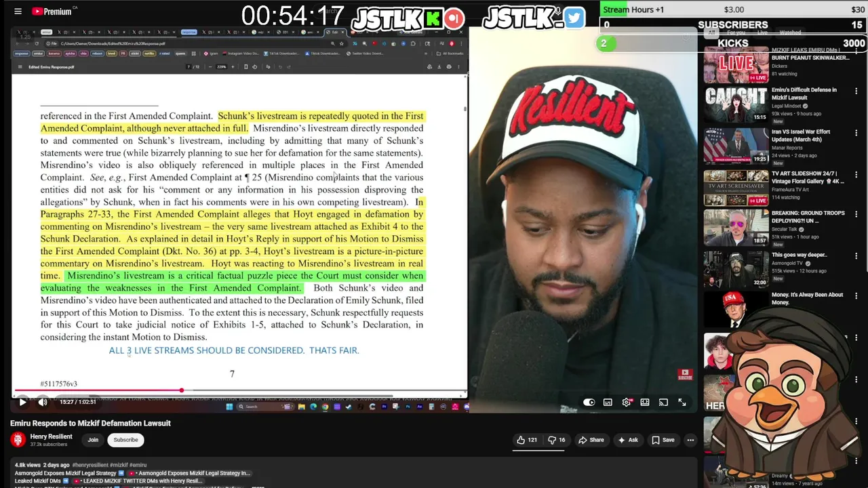Click the #mizkif hashtag
868x488 pixels.
point(119,465)
